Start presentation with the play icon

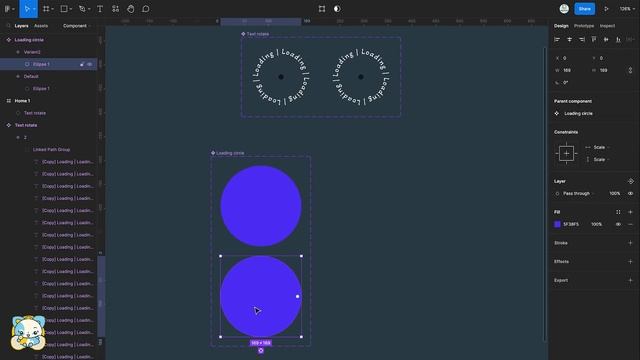coord(607,9)
